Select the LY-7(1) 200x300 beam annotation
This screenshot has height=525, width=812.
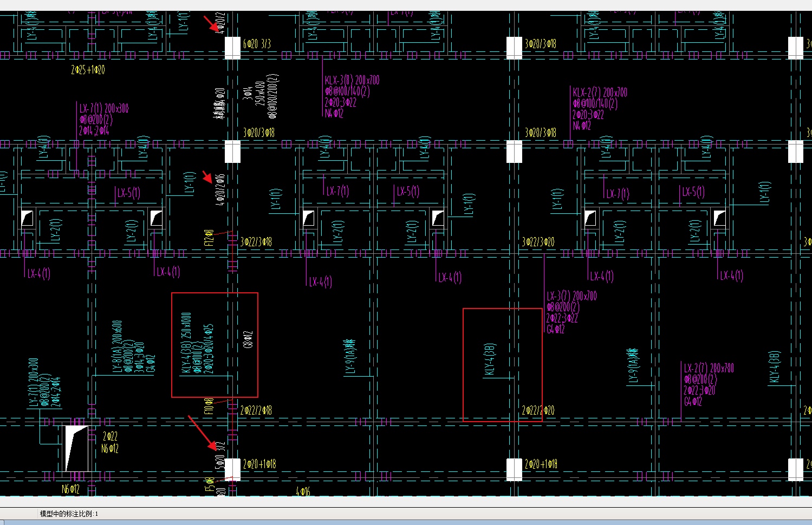click(x=34, y=382)
